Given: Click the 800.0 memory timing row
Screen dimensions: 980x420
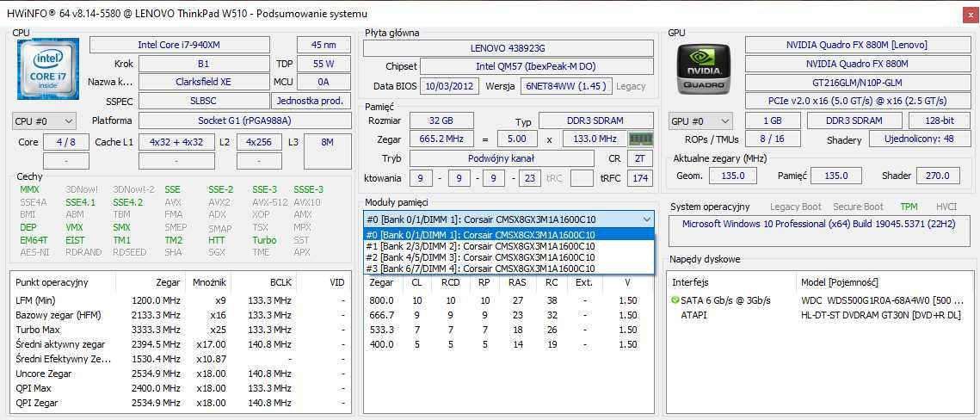Looking at the screenshot, I should pyautogui.click(x=508, y=300).
